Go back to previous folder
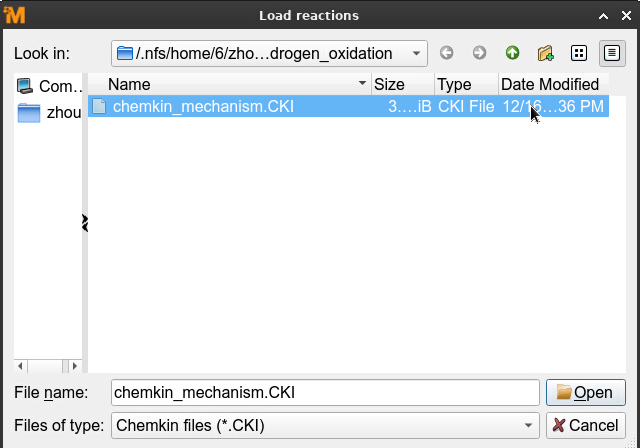 446,53
